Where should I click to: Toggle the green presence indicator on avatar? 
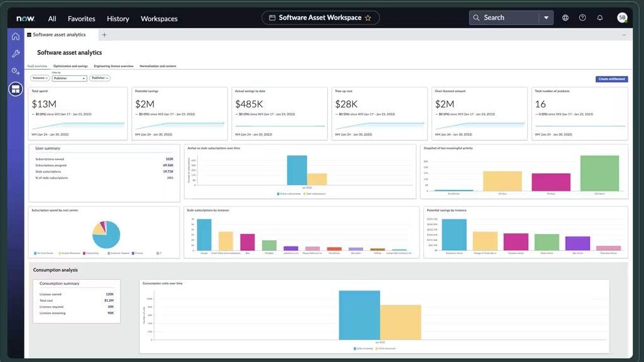click(625, 23)
